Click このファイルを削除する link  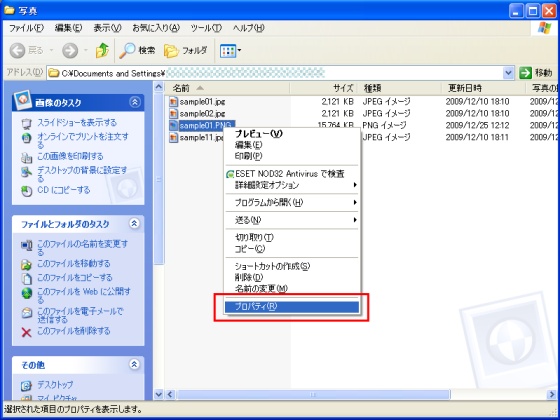point(74,331)
